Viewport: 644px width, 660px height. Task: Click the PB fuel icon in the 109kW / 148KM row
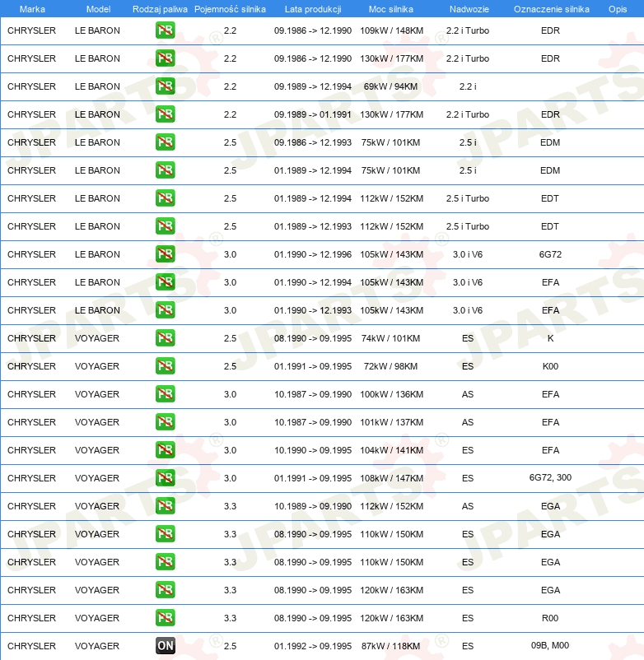(166, 30)
